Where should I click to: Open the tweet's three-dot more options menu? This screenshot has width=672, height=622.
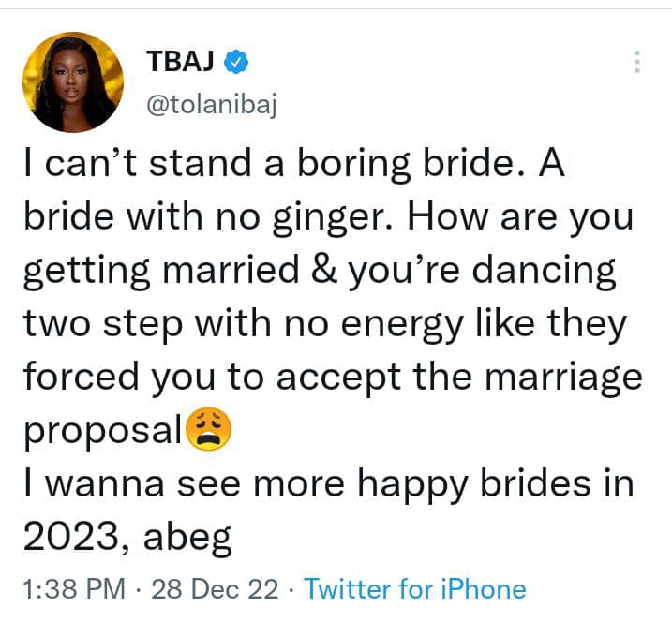tap(636, 62)
